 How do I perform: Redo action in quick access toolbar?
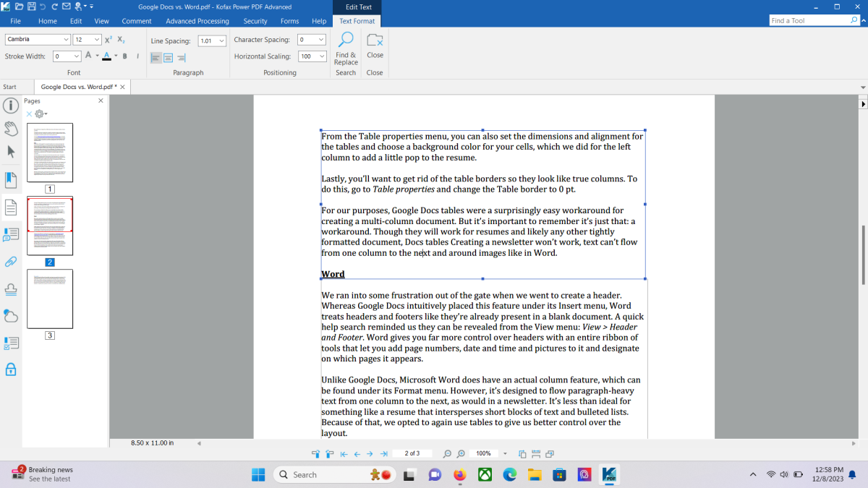(x=54, y=7)
